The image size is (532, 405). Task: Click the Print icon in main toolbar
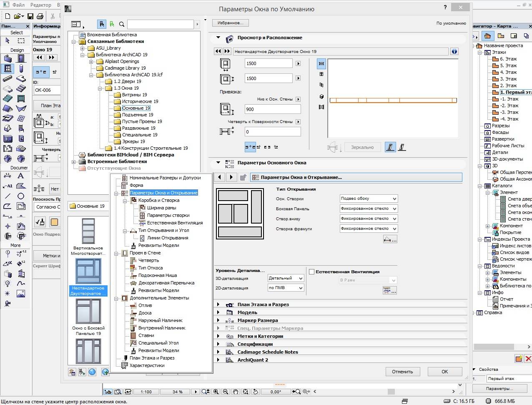click(40, 16)
